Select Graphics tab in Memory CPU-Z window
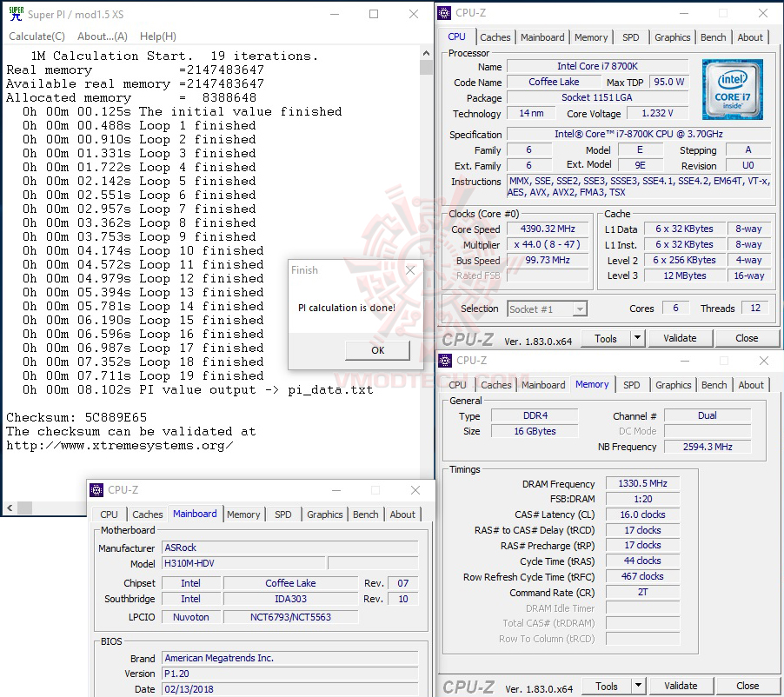 click(x=674, y=385)
